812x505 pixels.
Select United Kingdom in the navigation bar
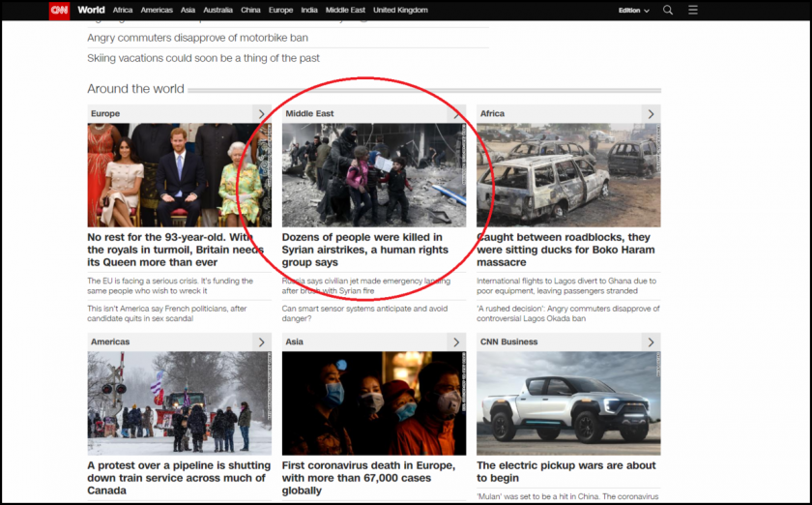click(400, 10)
